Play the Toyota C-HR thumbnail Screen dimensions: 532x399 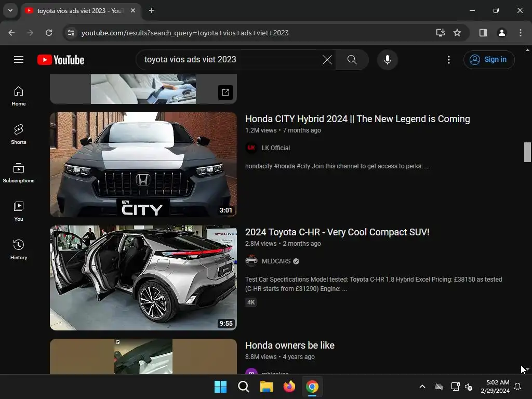pos(143,278)
